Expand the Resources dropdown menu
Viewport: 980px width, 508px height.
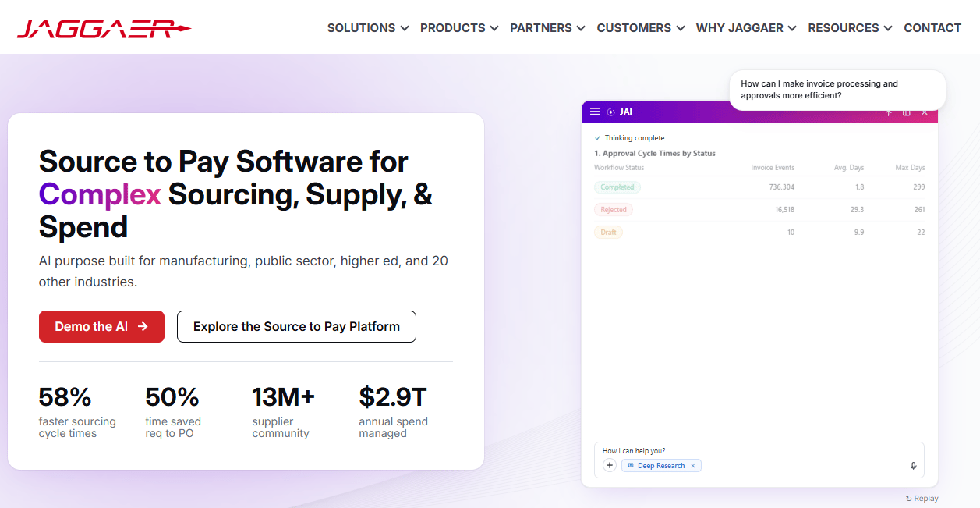point(850,28)
